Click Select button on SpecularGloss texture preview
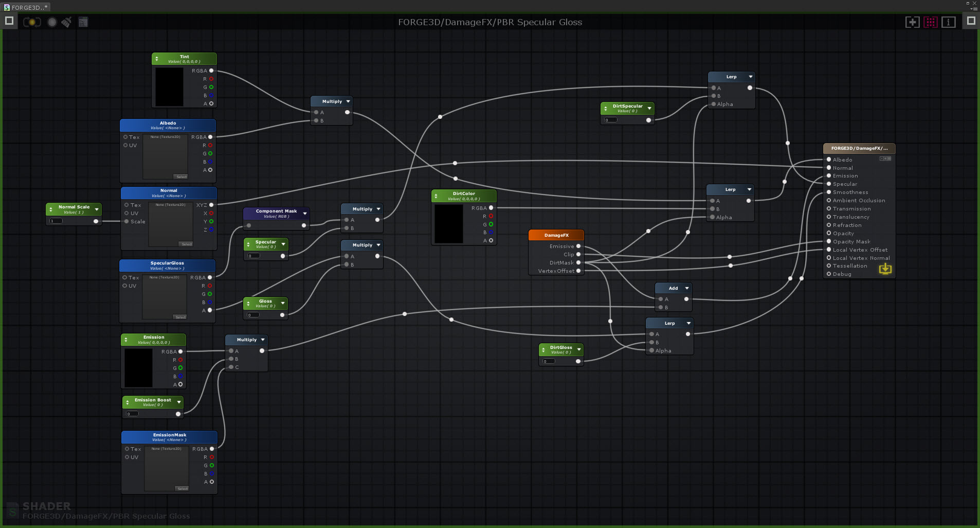This screenshot has height=528, width=980. tap(180, 317)
